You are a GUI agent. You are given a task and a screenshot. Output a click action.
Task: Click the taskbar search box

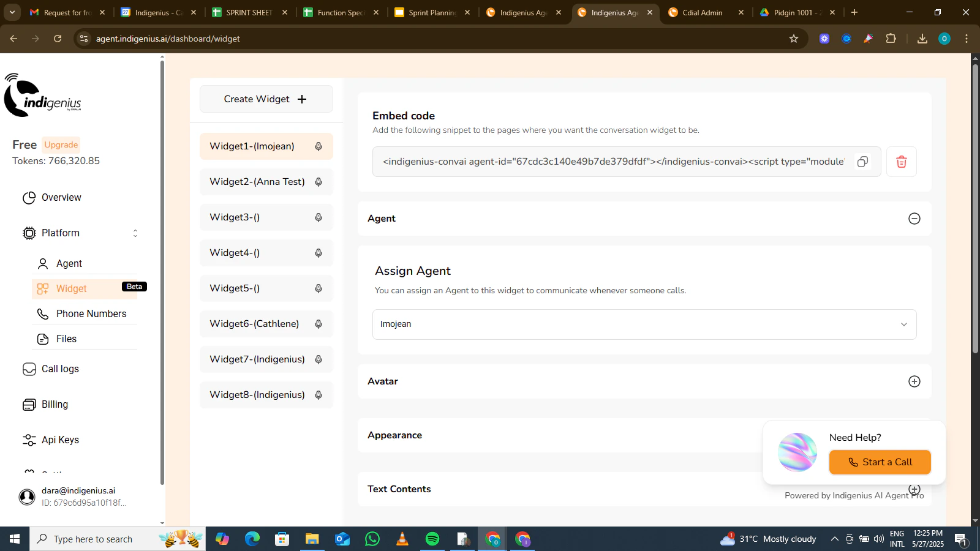118,539
